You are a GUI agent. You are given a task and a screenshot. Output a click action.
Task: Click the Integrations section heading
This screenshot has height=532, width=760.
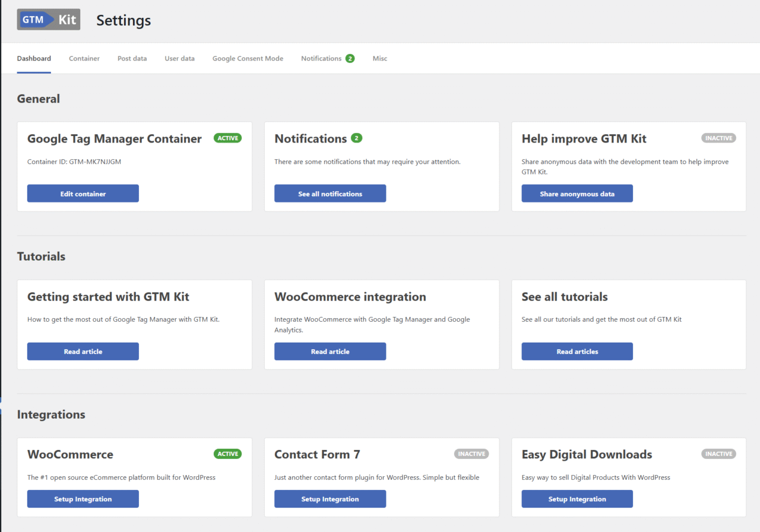point(51,414)
